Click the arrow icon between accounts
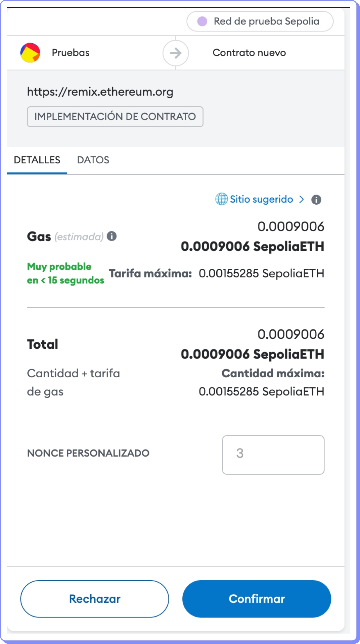Viewport: 360px width, 644px height. pyautogui.click(x=176, y=53)
